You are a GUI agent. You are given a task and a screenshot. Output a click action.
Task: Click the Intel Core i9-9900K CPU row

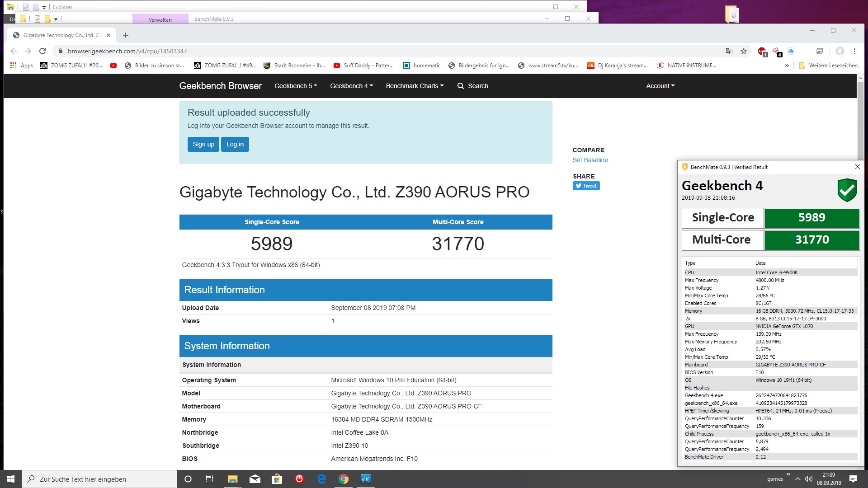click(x=770, y=272)
